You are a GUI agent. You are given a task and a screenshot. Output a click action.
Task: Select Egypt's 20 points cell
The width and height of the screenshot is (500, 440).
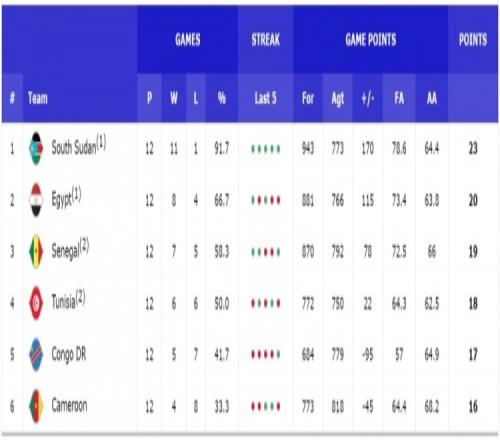473,200
